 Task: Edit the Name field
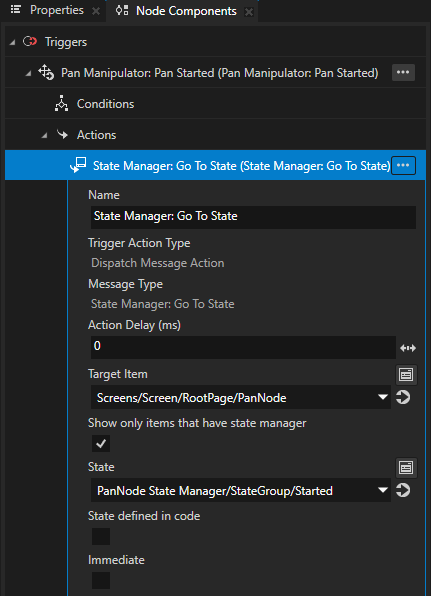tap(253, 217)
